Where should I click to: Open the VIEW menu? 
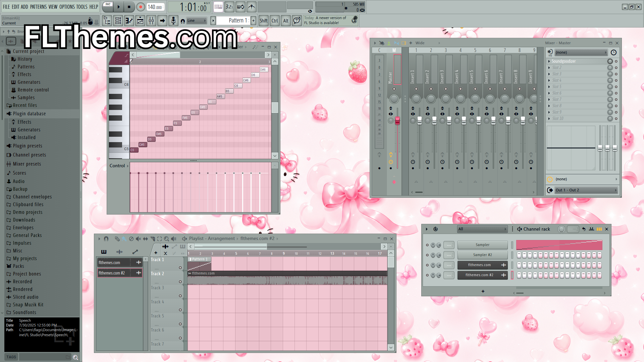tap(53, 7)
